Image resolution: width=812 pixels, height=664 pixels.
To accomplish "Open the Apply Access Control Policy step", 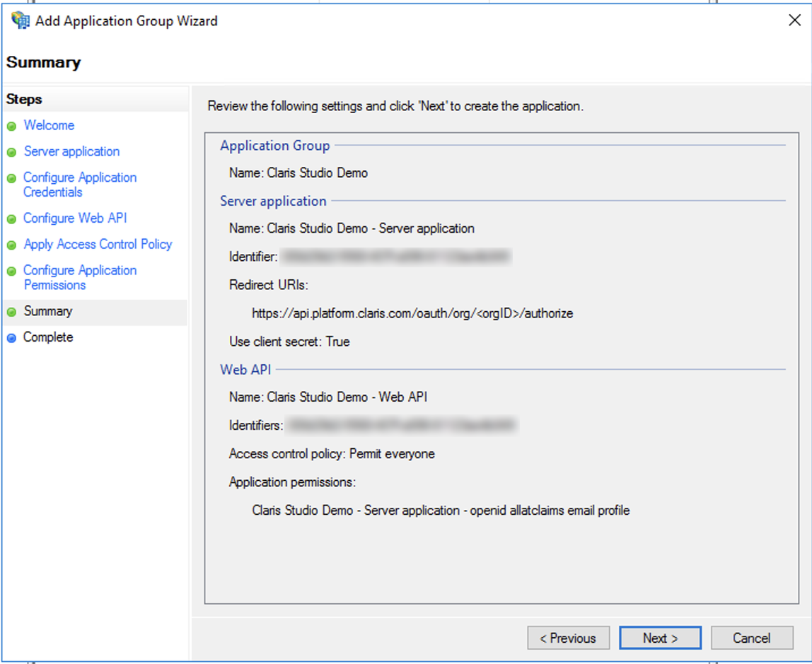I will point(98,244).
